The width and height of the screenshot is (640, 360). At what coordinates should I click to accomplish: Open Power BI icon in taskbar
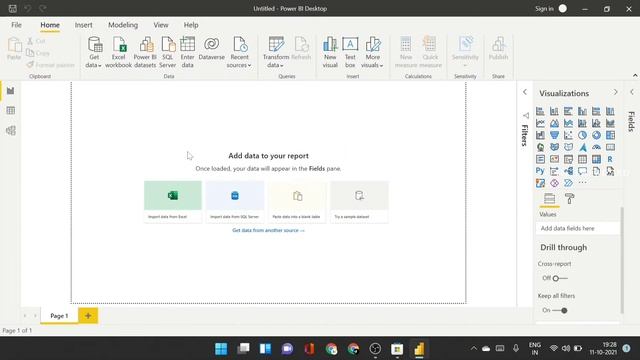(x=419, y=349)
